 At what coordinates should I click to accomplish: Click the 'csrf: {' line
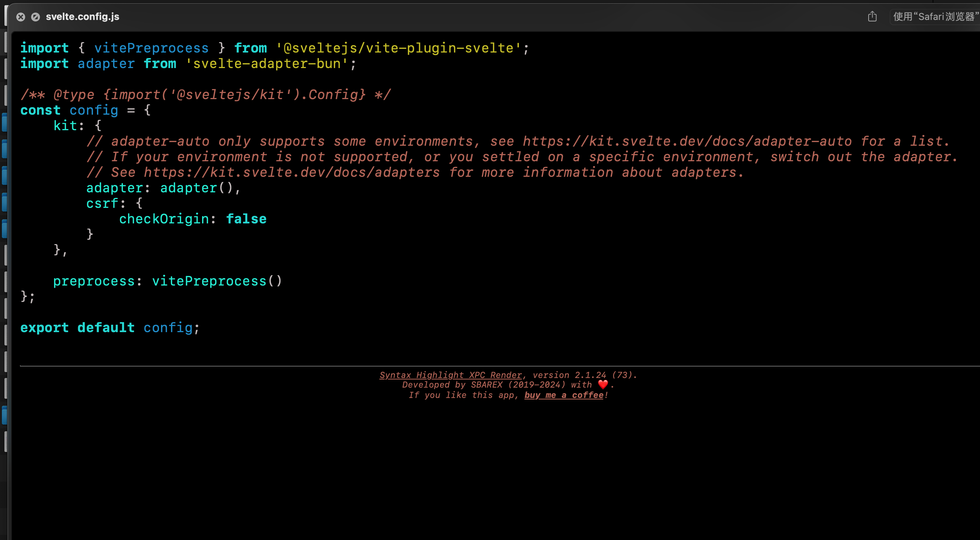[x=114, y=203]
